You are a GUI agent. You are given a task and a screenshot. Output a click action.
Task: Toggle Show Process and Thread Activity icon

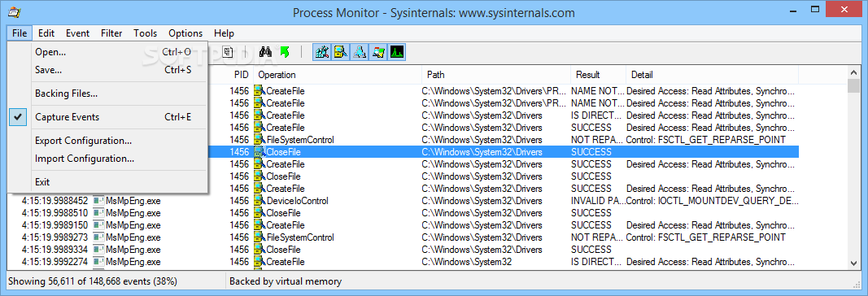coord(378,52)
